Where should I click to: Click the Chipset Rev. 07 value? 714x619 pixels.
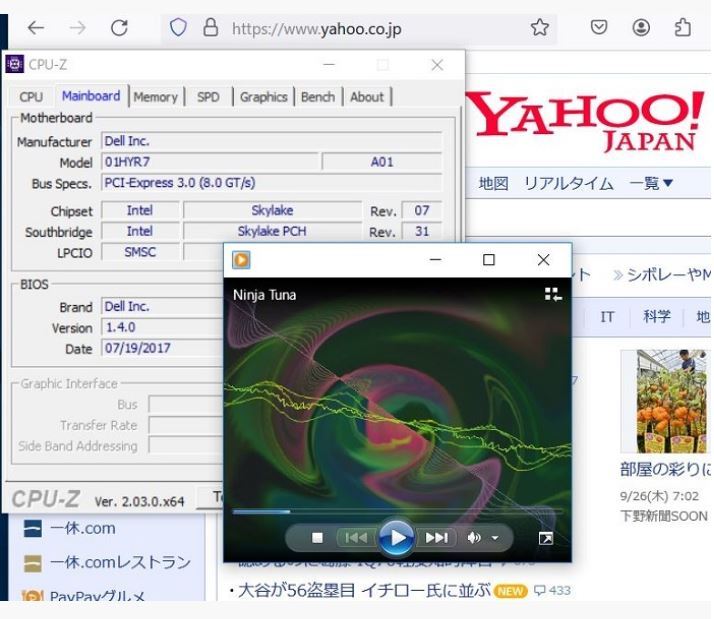click(x=422, y=210)
